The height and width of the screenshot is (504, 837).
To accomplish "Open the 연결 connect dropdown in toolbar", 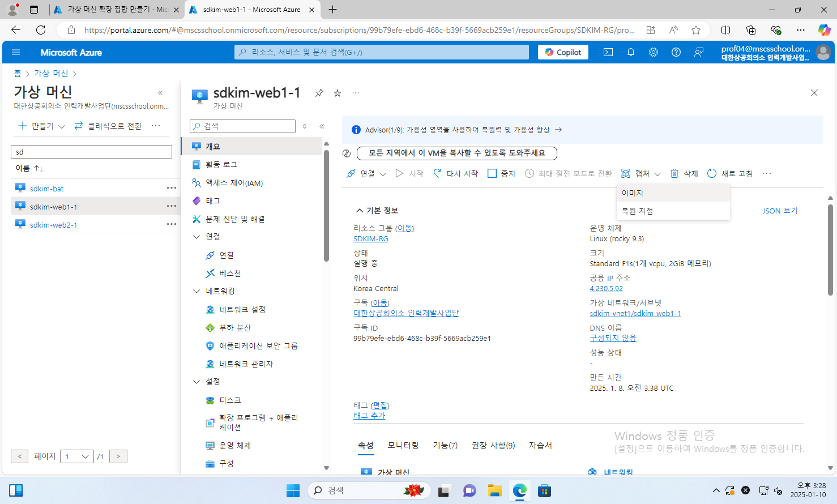I will [366, 173].
